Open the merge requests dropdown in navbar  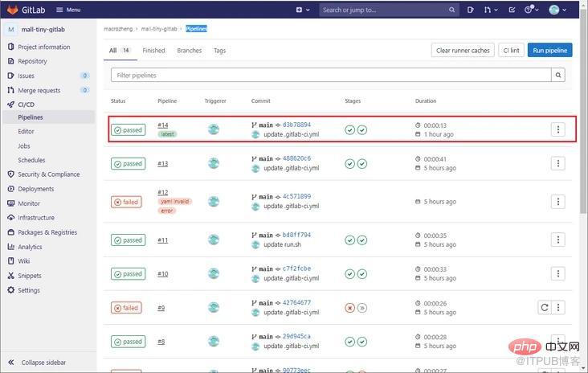491,10
